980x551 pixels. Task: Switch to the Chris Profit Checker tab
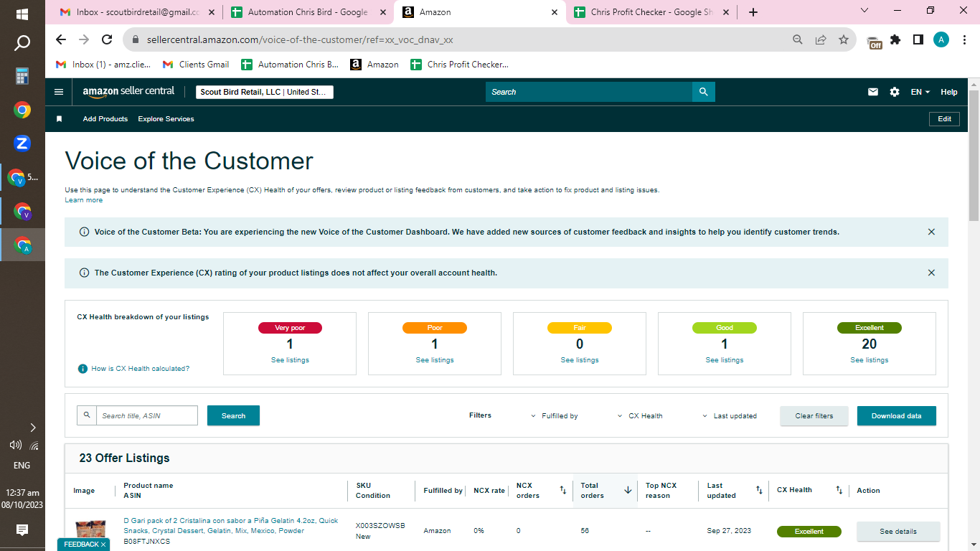pyautogui.click(x=651, y=12)
